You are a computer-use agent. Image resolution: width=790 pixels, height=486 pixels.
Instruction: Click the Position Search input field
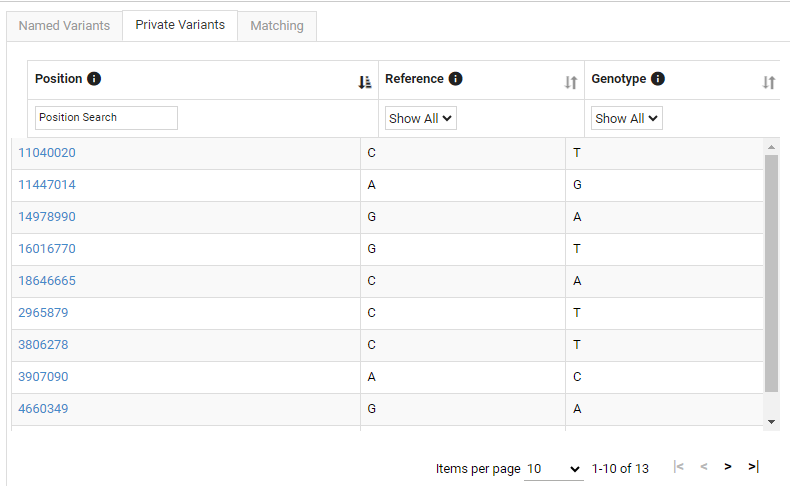106,118
